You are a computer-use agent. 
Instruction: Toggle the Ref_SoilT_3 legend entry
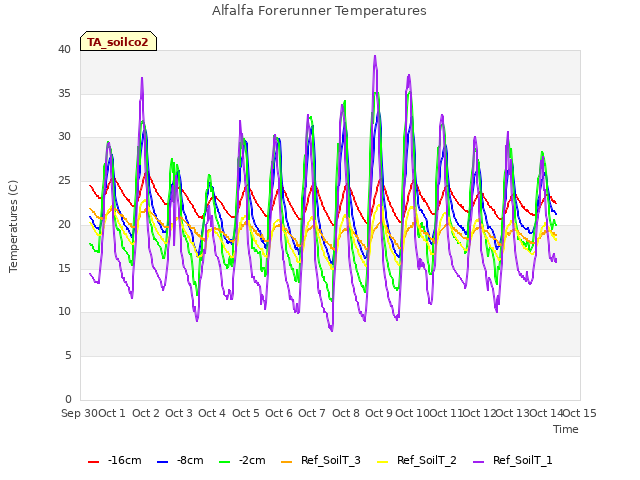pyautogui.click(x=321, y=461)
